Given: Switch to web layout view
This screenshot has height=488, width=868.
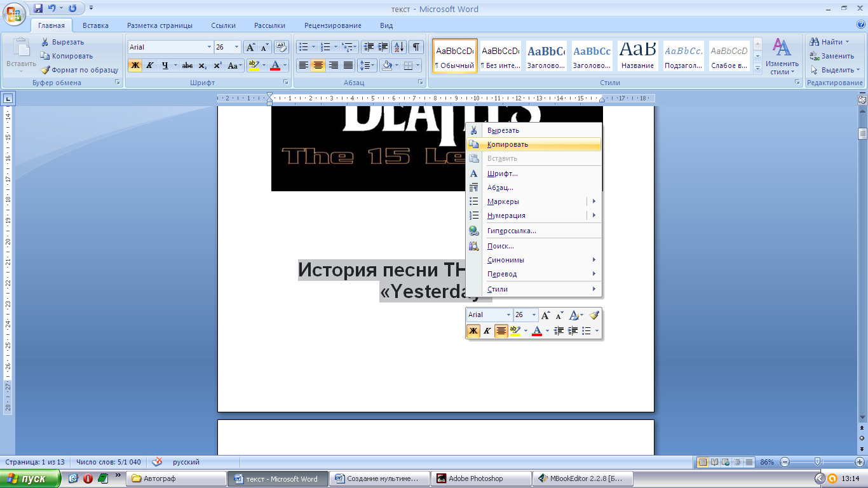Looking at the screenshot, I should (727, 462).
